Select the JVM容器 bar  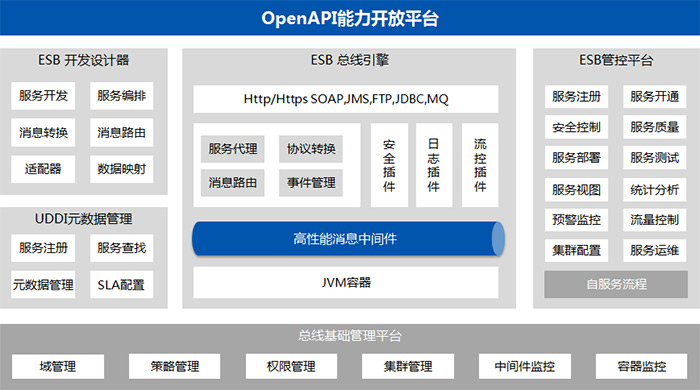tap(346, 282)
